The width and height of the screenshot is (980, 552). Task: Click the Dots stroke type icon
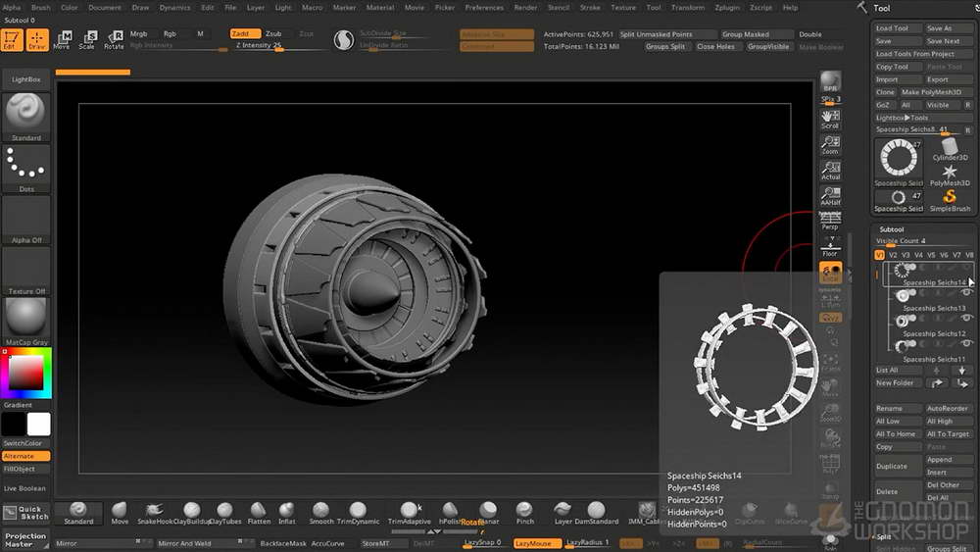26,169
